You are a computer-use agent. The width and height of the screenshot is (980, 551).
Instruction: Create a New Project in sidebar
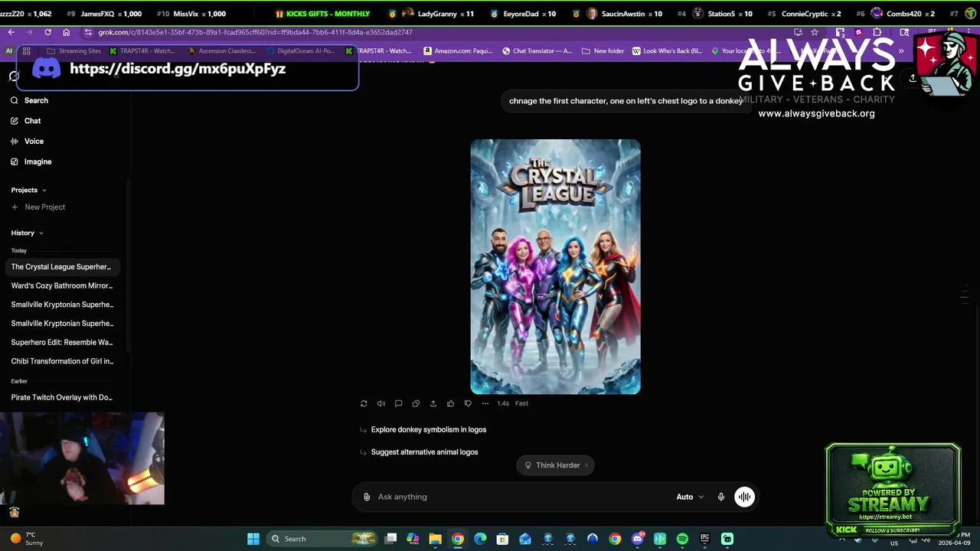(38, 207)
